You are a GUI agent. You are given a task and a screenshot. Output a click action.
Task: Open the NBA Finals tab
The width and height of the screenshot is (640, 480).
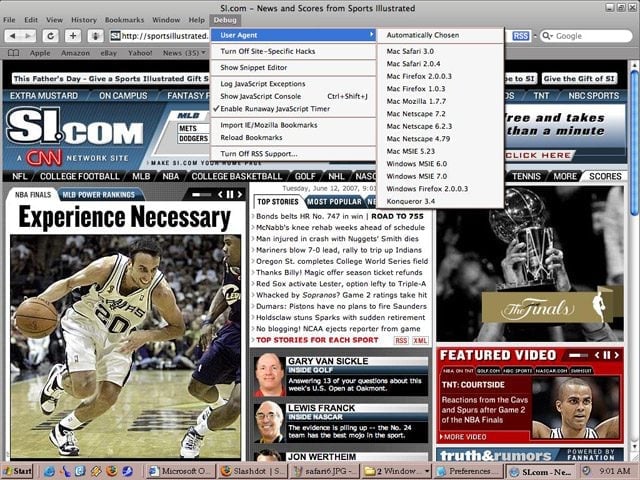33,195
